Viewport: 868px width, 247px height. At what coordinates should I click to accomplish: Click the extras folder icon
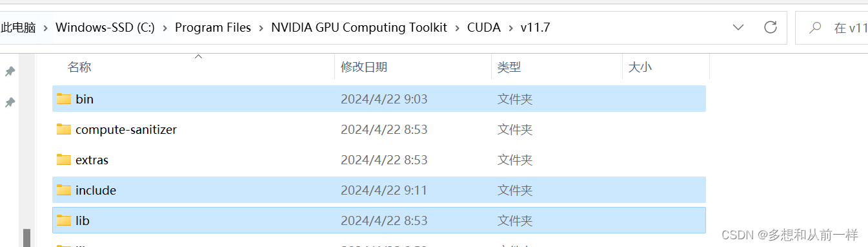pos(63,160)
